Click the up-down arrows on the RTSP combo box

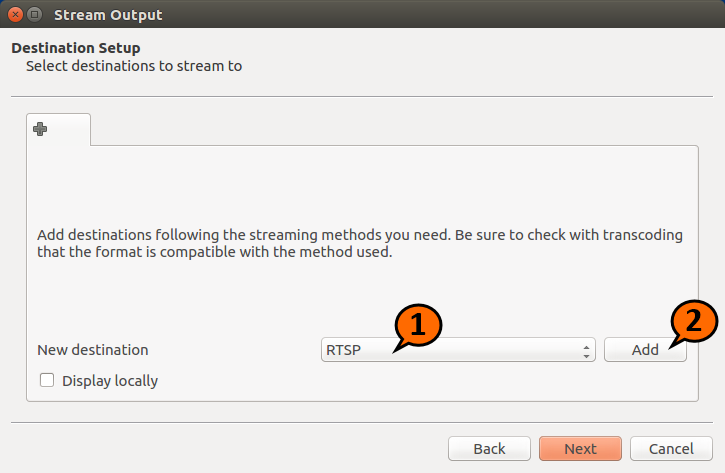click(586, 350)
